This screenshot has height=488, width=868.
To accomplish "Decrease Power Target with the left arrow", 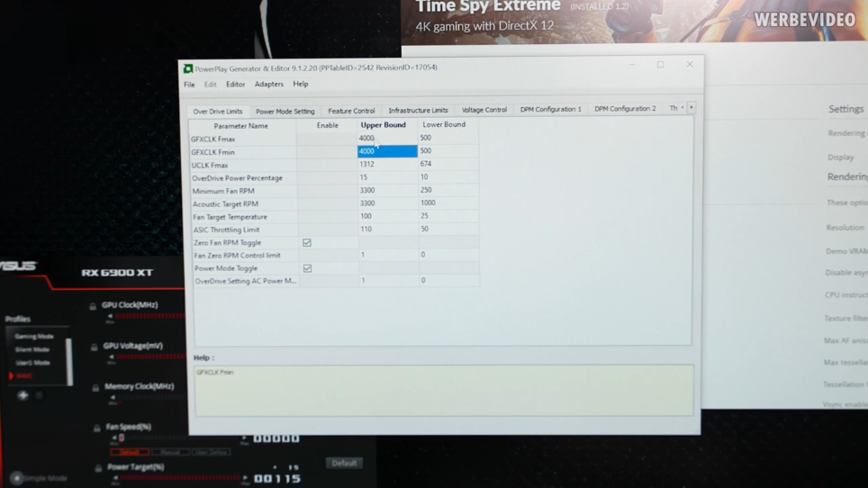I will pos(115,477).
